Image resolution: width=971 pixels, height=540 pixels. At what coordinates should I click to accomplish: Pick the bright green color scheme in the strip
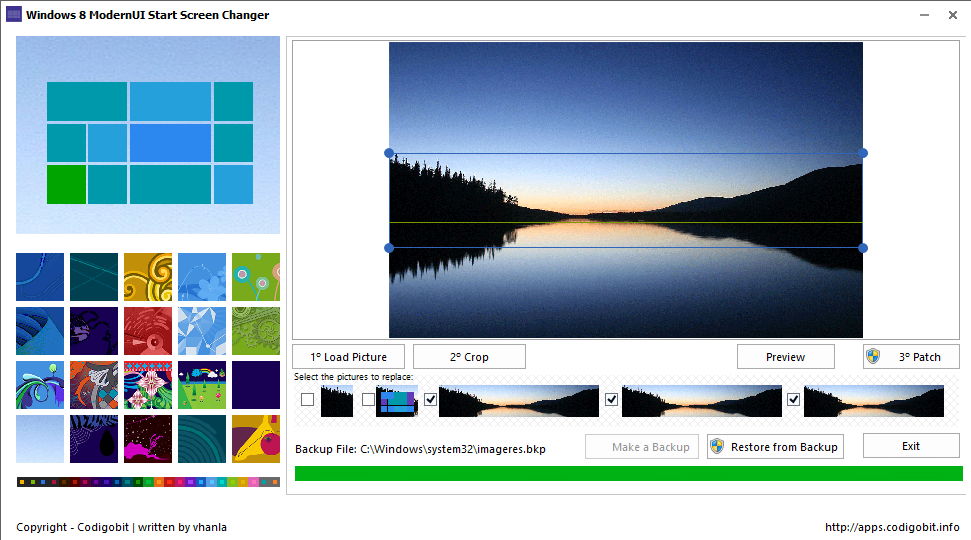pyautogui.click(x=149, y=482)
